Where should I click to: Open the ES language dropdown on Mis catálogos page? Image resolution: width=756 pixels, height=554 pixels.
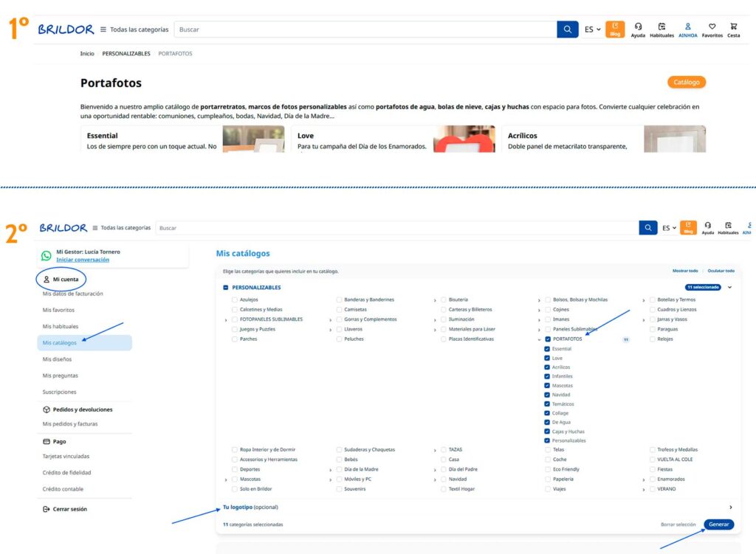coord(669,228)
